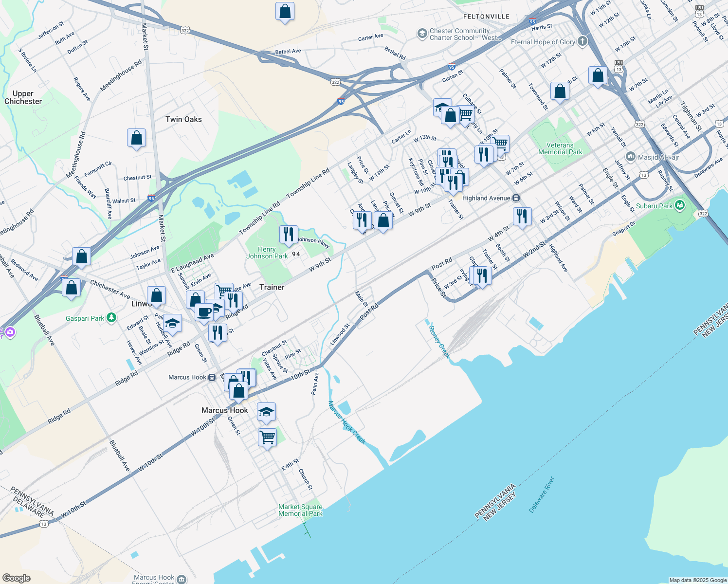Click the Map data ©2025 Google attribution

697,580
